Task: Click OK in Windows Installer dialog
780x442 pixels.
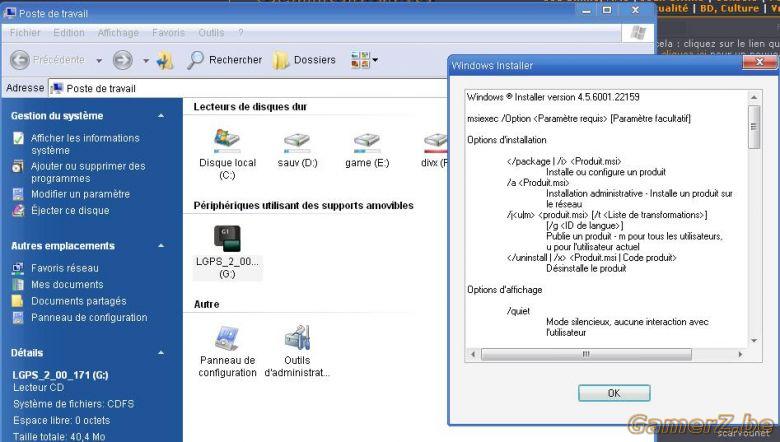Action: (614, 393)
